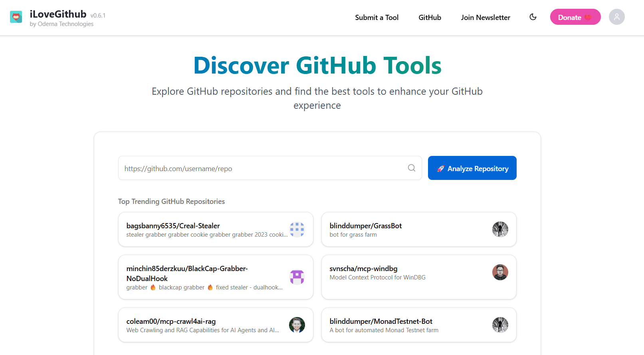Image resolution: width=644 pixels, height=355 pixels.
Task: Open coleam00/mcp-crawl4ai-rag repository card
Action: pos(216,325)
